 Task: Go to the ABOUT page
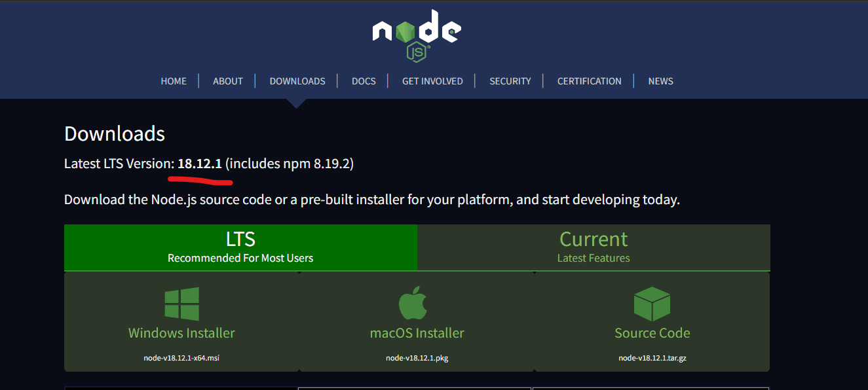point(227,80)
